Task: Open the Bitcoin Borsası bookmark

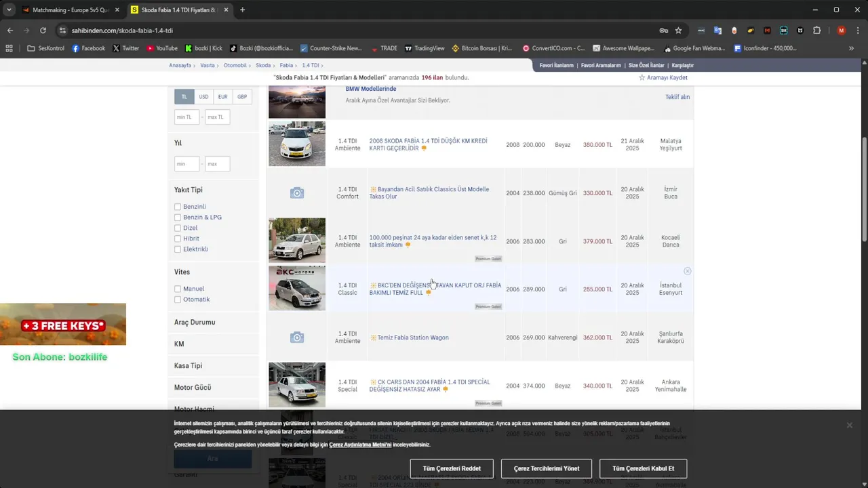Action: pyautogui.click(x=482, y=48)
